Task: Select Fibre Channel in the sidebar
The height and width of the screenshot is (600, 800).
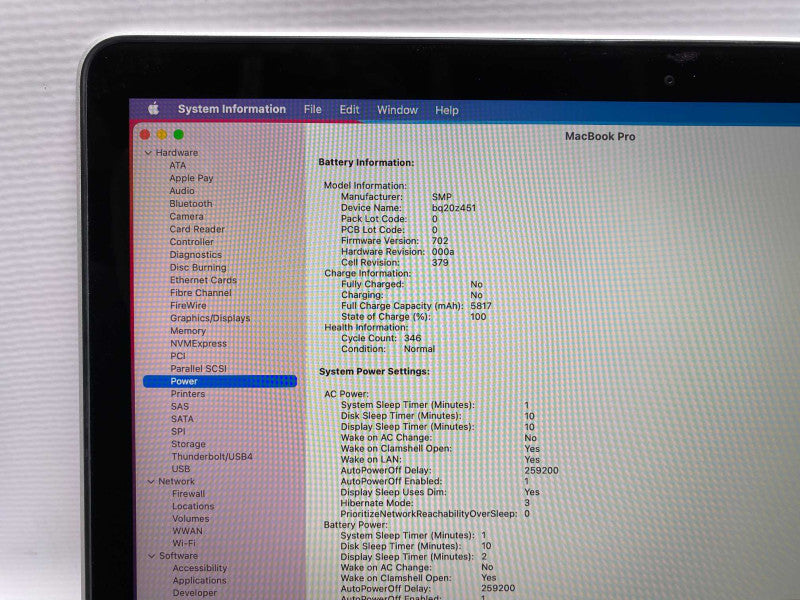Action: pos(201,293)
